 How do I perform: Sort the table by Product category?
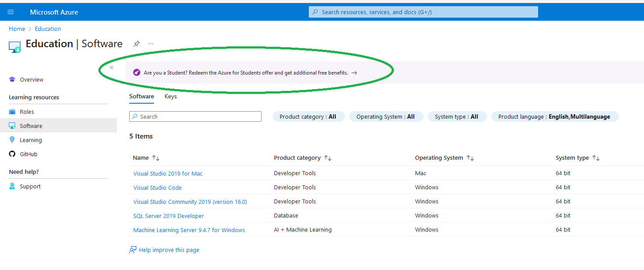(x=328, y=158)
